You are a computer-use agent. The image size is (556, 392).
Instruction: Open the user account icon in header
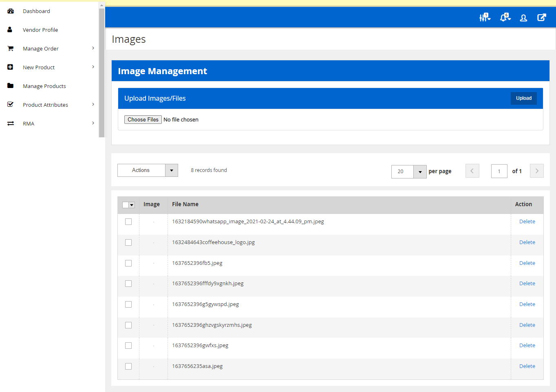click(523, 18)
